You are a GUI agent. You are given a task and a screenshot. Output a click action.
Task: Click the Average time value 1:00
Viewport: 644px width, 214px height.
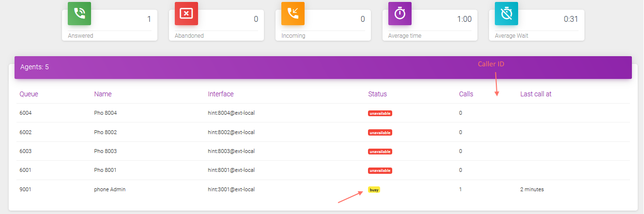(x=464, y=19)
